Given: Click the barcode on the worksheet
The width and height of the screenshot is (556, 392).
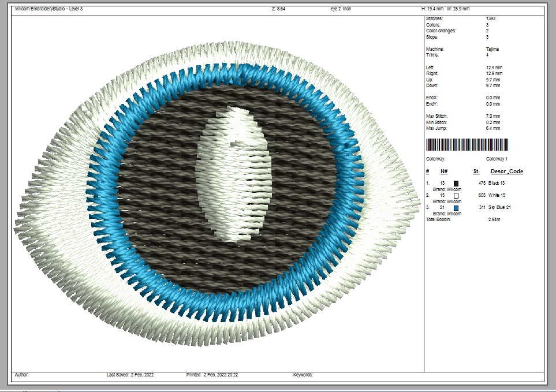Looking at the screenshot, I should point(467,145).
